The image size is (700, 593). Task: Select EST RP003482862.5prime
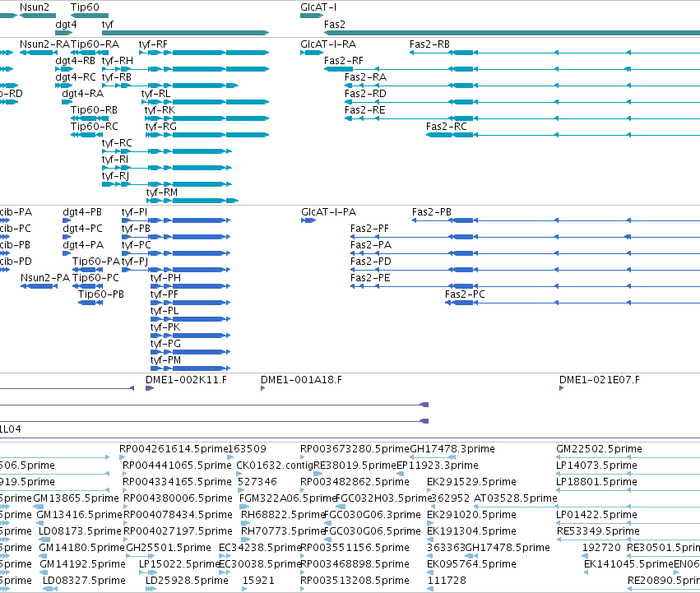(x=355, y=482)
